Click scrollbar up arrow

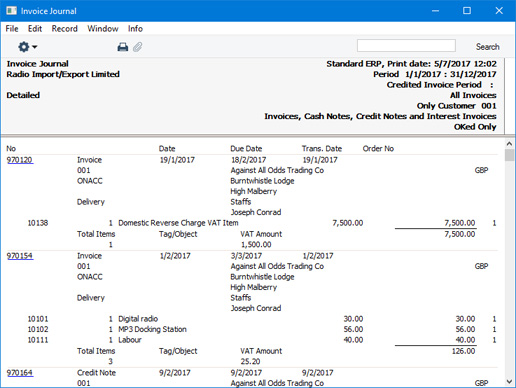(x=509, y=144)
